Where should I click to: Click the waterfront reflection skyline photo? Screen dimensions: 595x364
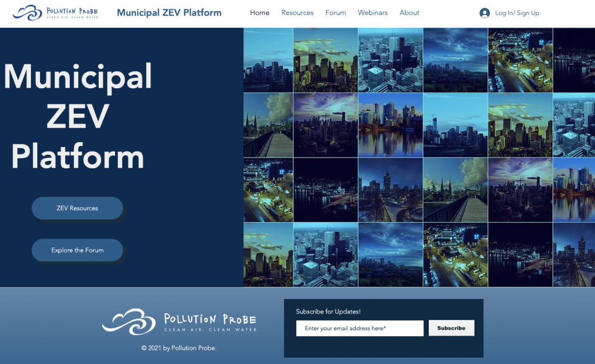point(390,125)
